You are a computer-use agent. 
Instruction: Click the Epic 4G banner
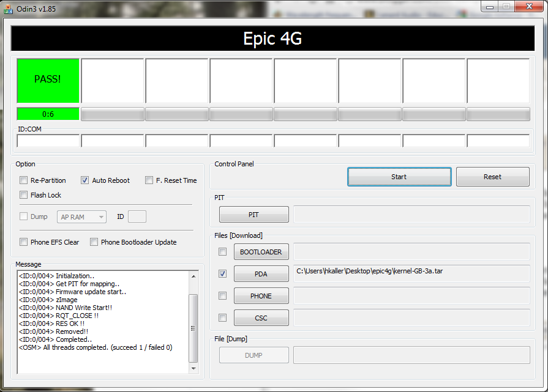[x=272, y=39]
